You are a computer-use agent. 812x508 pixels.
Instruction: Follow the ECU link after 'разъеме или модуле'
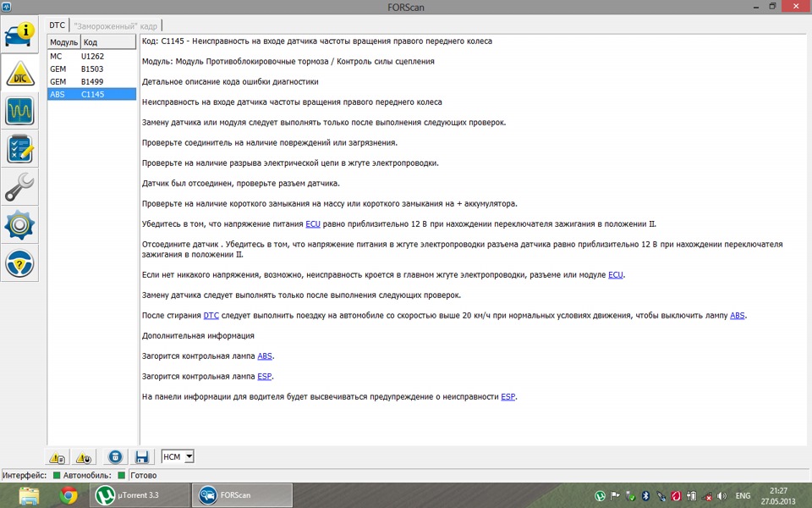point(615,274)
